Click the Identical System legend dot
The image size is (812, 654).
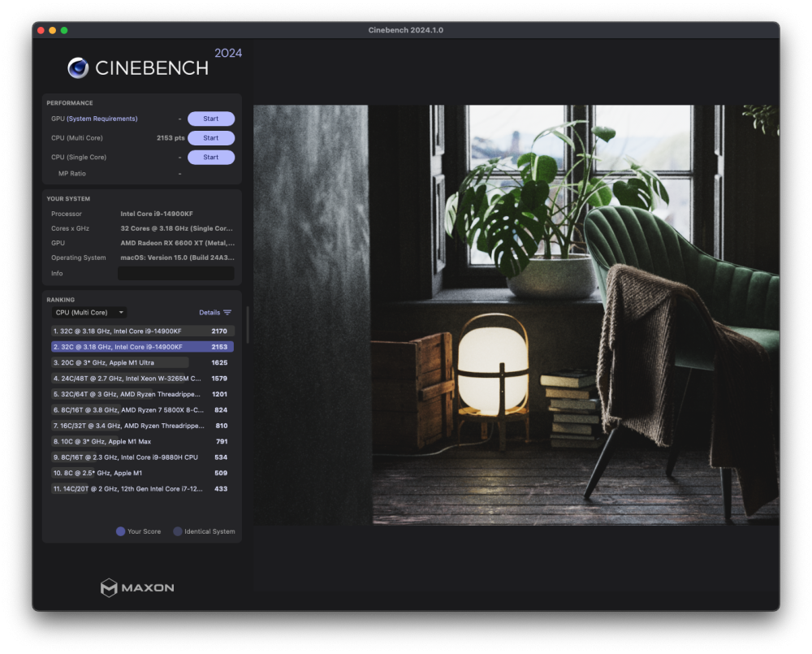pos(178,531)
